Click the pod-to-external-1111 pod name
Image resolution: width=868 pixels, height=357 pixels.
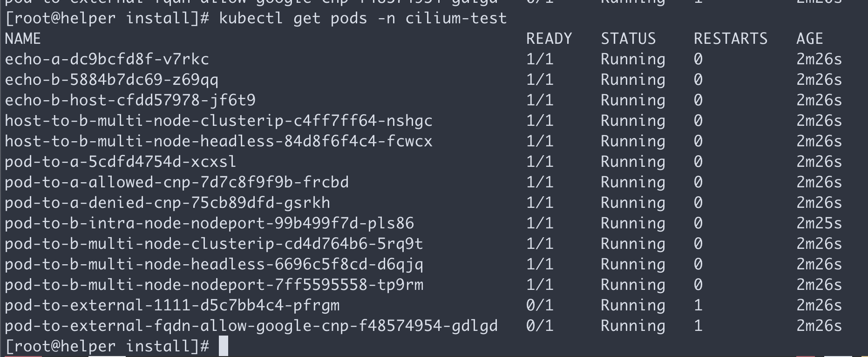(172, 306)
